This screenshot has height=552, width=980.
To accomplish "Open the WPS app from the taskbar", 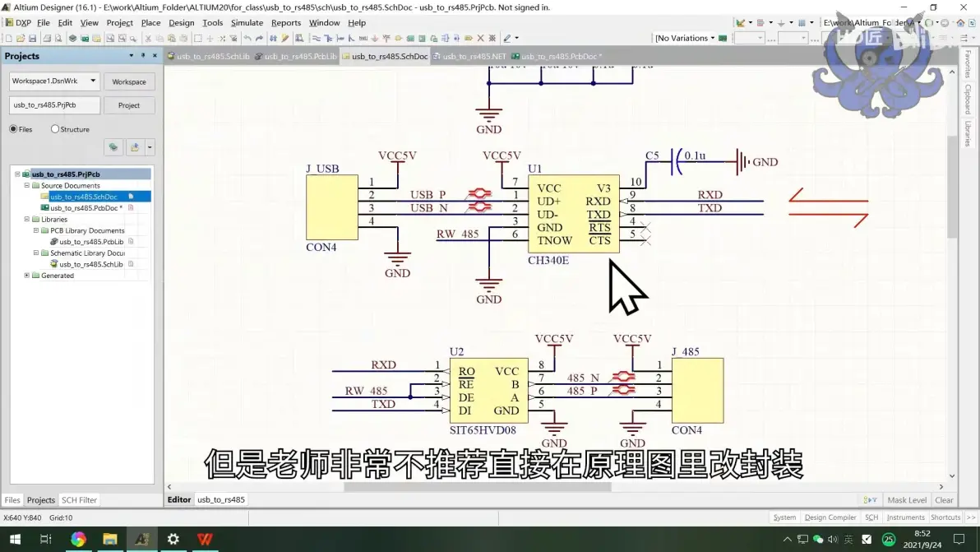I will (x=205, y=539).
